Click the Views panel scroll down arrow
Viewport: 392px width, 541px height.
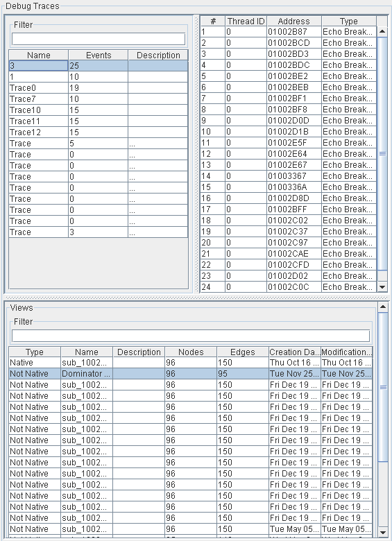pyautogui.click(x=383, y=532)
